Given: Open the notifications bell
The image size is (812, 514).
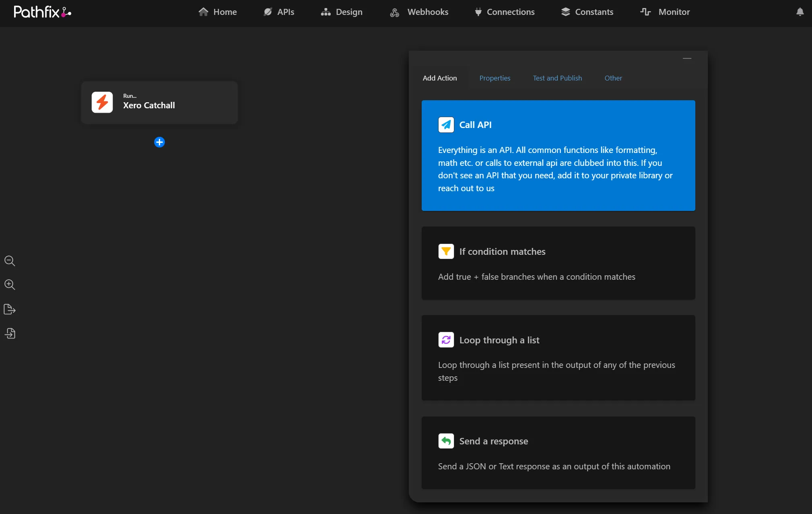Looking at the screenshot, I should (x=800, y=12).
